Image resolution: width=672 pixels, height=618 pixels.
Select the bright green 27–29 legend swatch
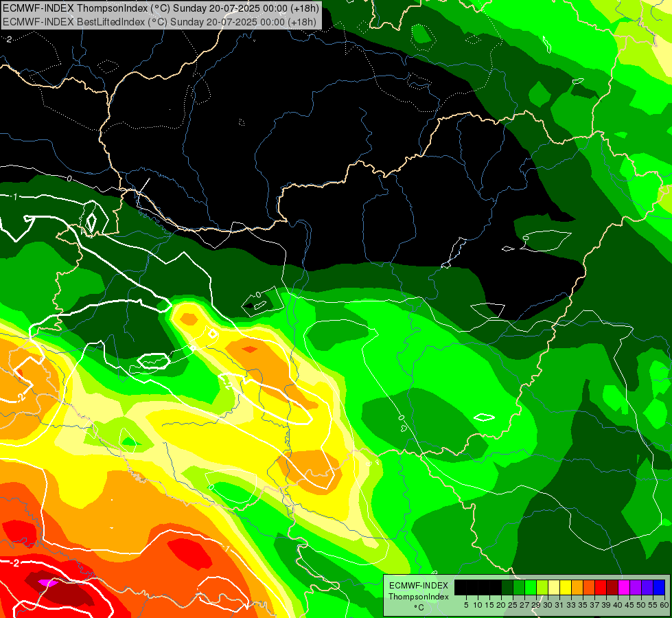(x=531, y=588)
